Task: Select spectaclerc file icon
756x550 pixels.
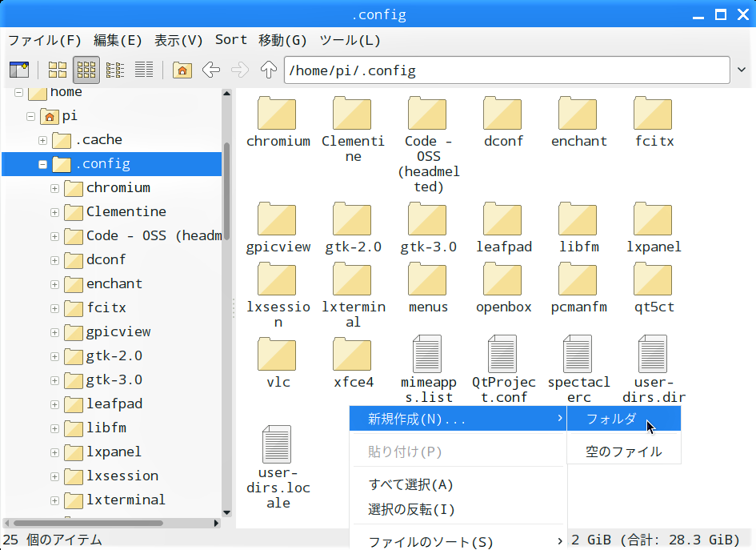Action: pos(578,354)
